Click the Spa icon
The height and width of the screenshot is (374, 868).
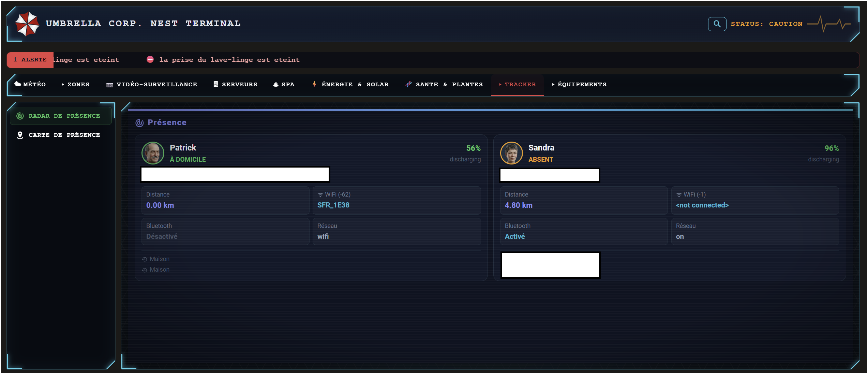coord(276,84)
